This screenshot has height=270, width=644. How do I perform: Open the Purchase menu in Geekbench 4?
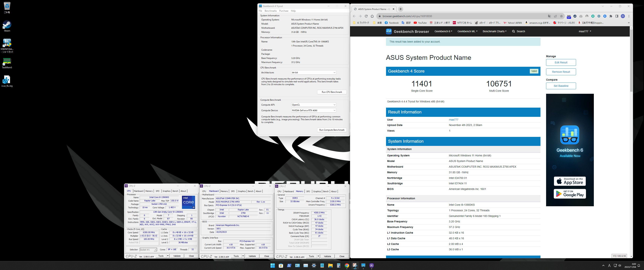pos(284,11)
